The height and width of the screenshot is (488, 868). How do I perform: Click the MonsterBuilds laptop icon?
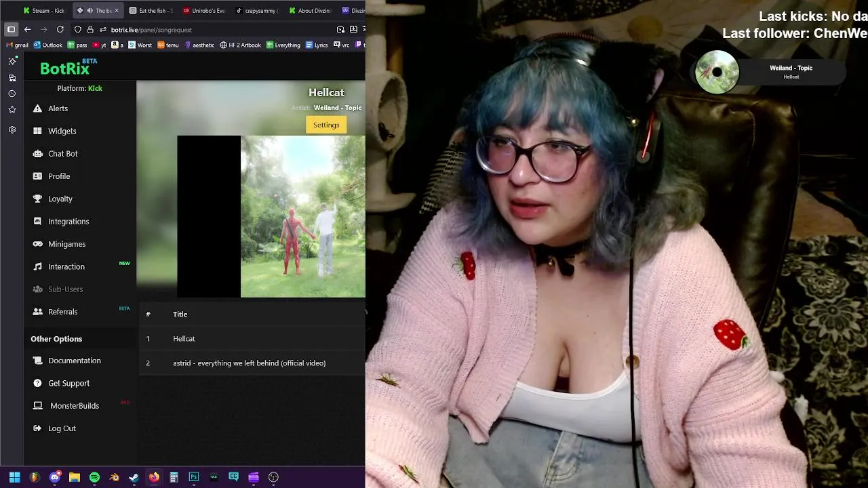point(37,406)
